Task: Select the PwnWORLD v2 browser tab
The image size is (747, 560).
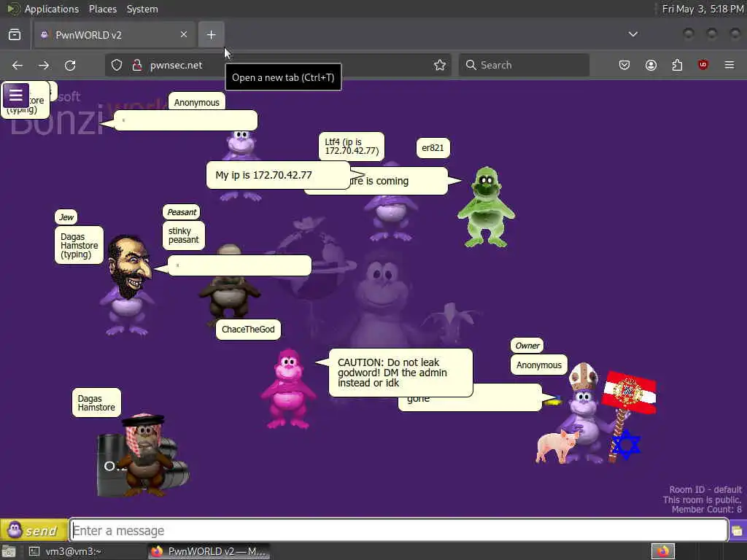Action: tap(115, 35)
